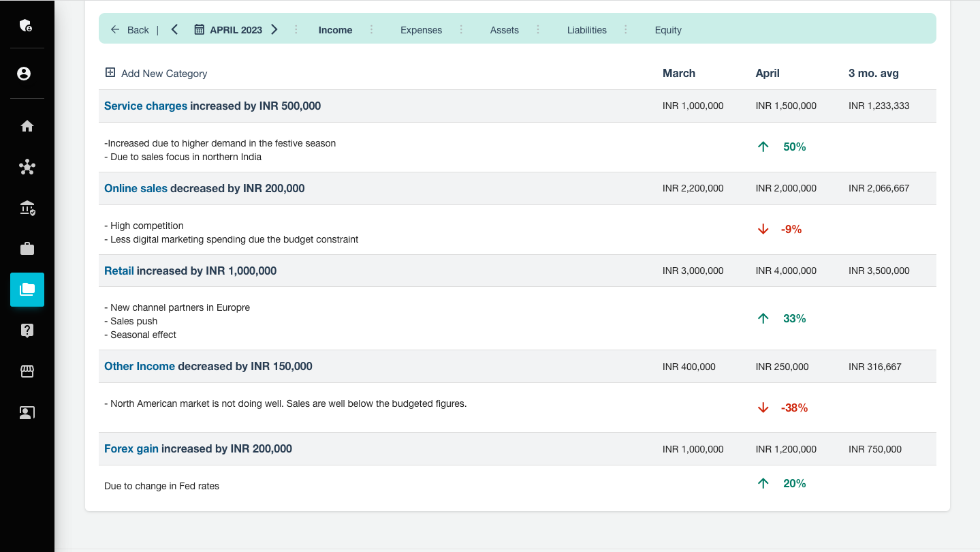The width and height of the screenshot is (980, 552).
Task: Switch to the Expenses tab
Action: (421, 30)
